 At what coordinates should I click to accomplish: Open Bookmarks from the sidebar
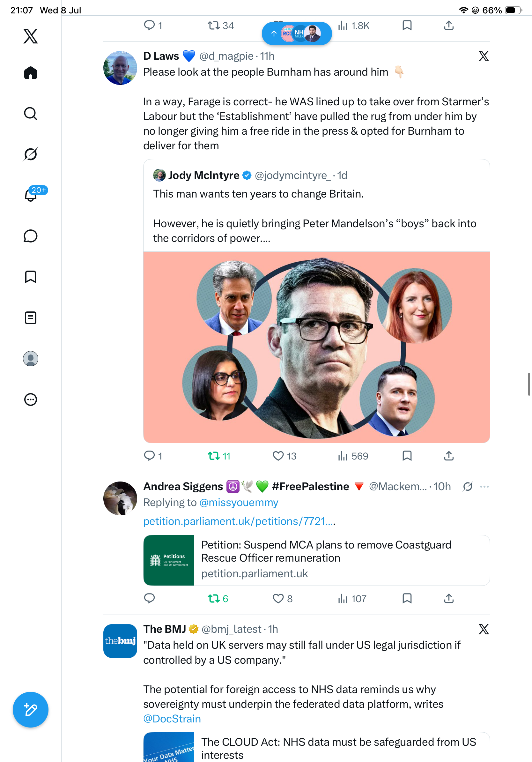click(x=31, y=277)
